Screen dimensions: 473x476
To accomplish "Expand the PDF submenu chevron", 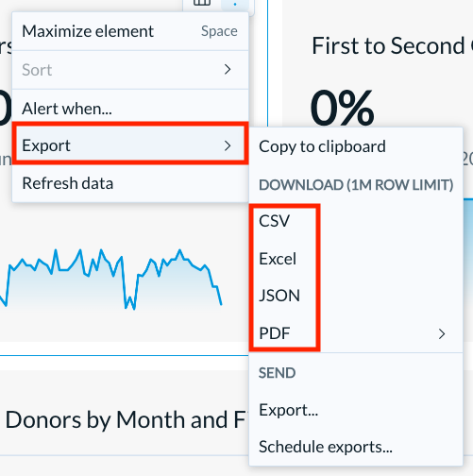I will (x=442, y=333).
